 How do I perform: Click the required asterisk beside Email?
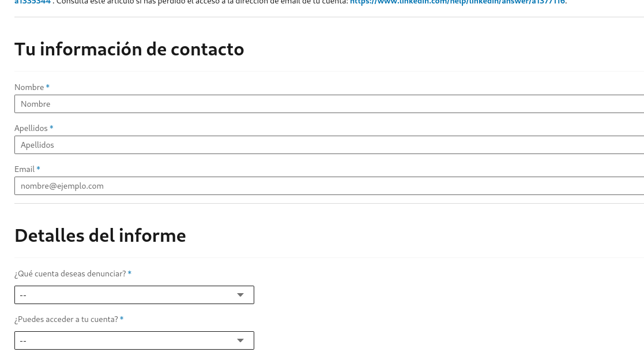tap(39, 169)
